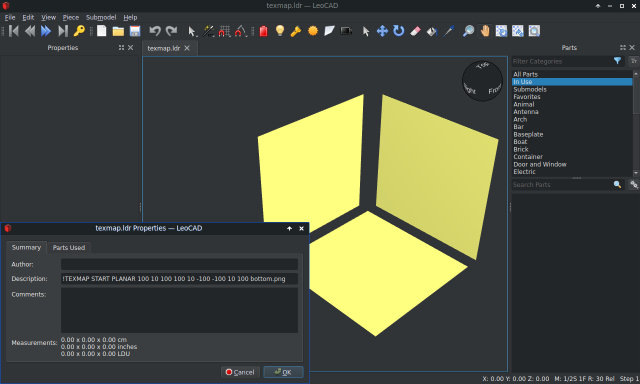
Task: Open a model file from folder
Action: pos(118,31)
